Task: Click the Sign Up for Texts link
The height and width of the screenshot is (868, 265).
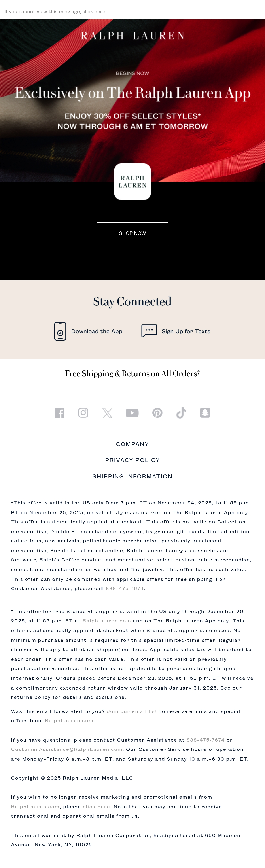Action: (x=186, y=331)
